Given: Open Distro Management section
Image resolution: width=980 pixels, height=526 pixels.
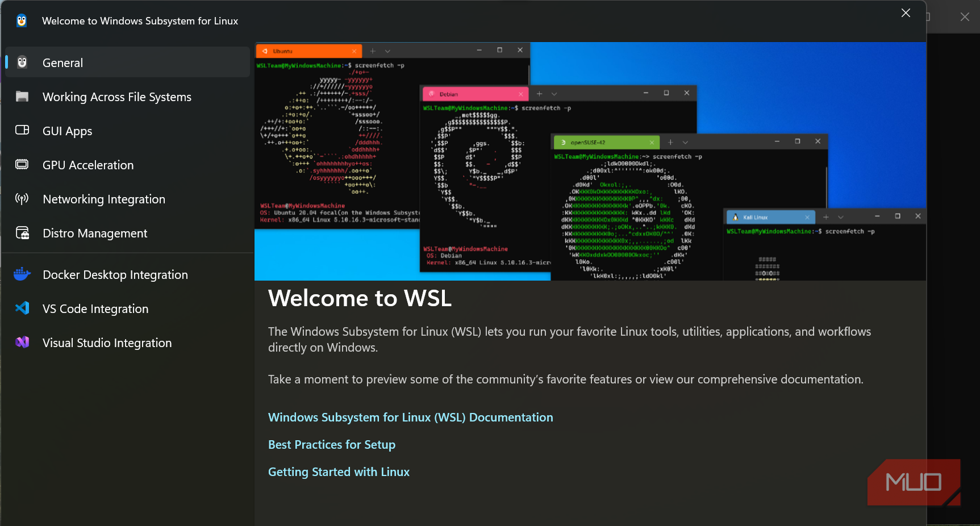Looking at the screenshot, I should coord(128,233).
